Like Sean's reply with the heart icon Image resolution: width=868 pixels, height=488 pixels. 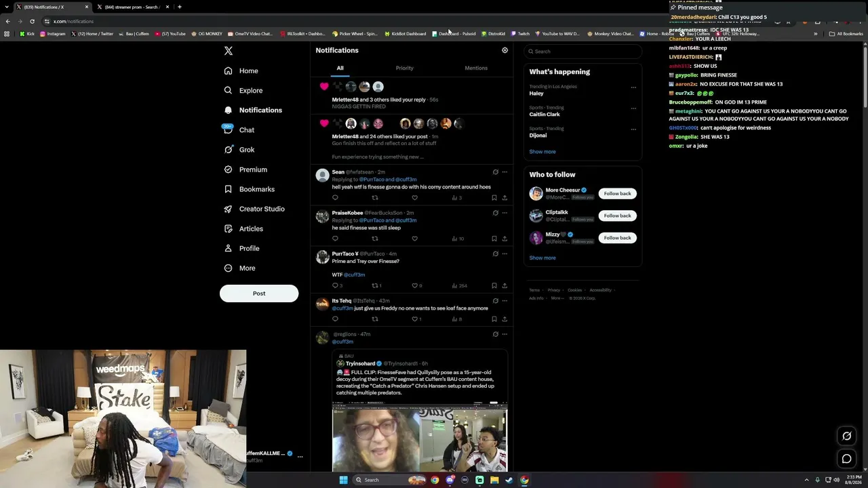pyautogui.click(x=414, y=198)
